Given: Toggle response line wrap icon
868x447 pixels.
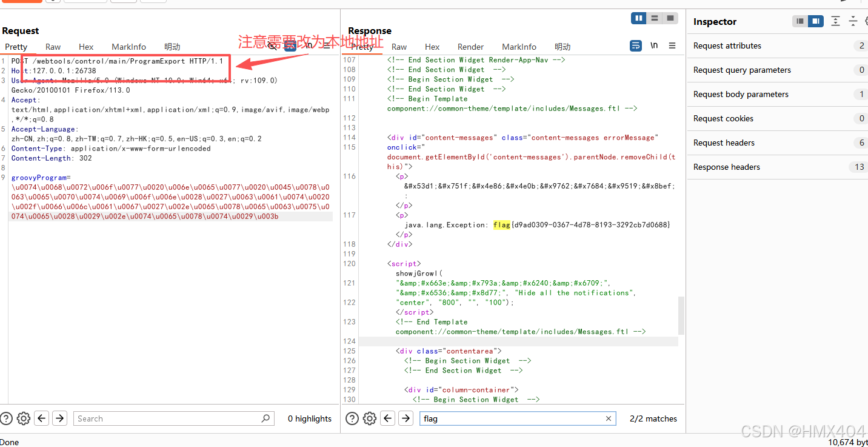Looking at the screenshot, I should pos(636,45).
